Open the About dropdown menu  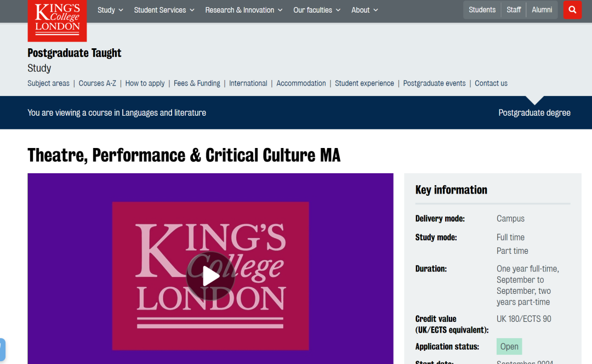pos(365,10)
